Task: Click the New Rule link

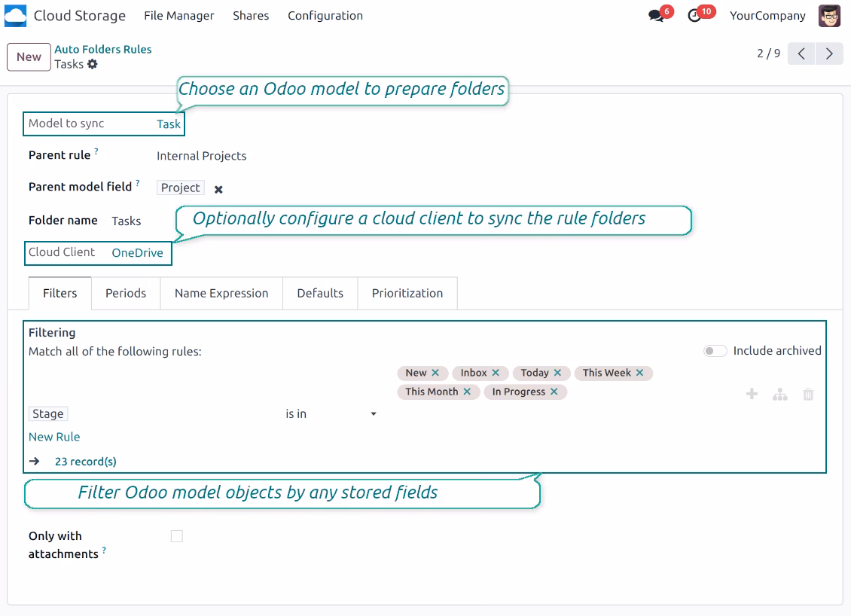Action: click(x=54, y=437)
